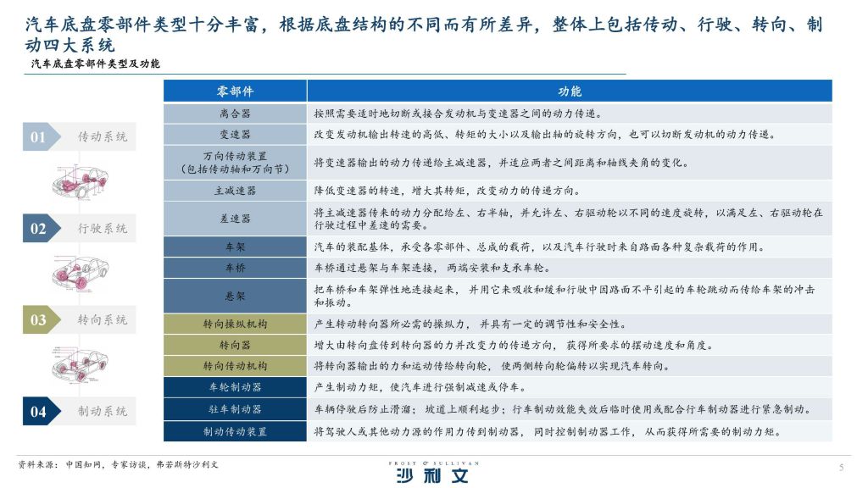Select the car diagram under 传动系统

click(80, 181)
